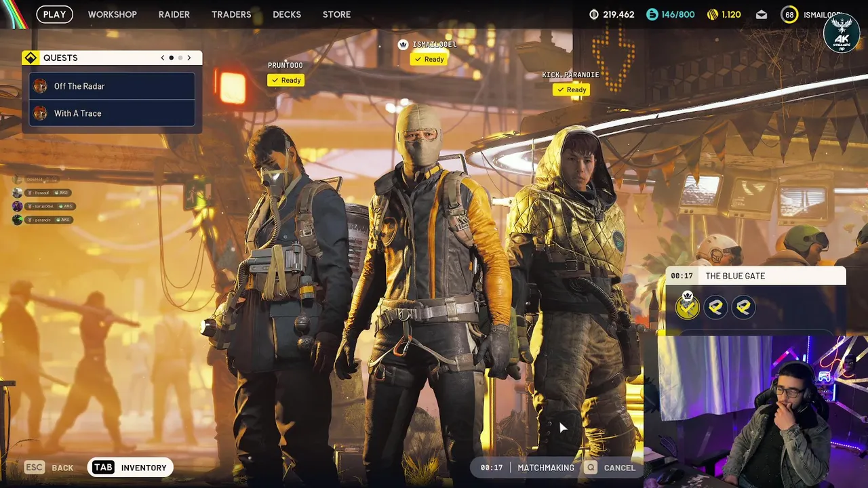This screenshot has height=488, width=868.
Task: Click the teal stash icon beside 146/800
Action: pyautogui.click(x=652, y=14)
